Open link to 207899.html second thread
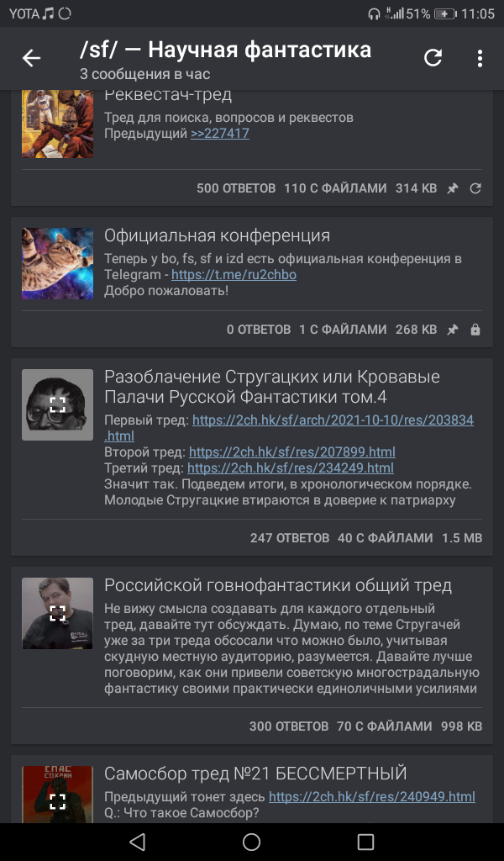Image resolution: width=504 pixels, height=861 pixels. tap(292, 452)
